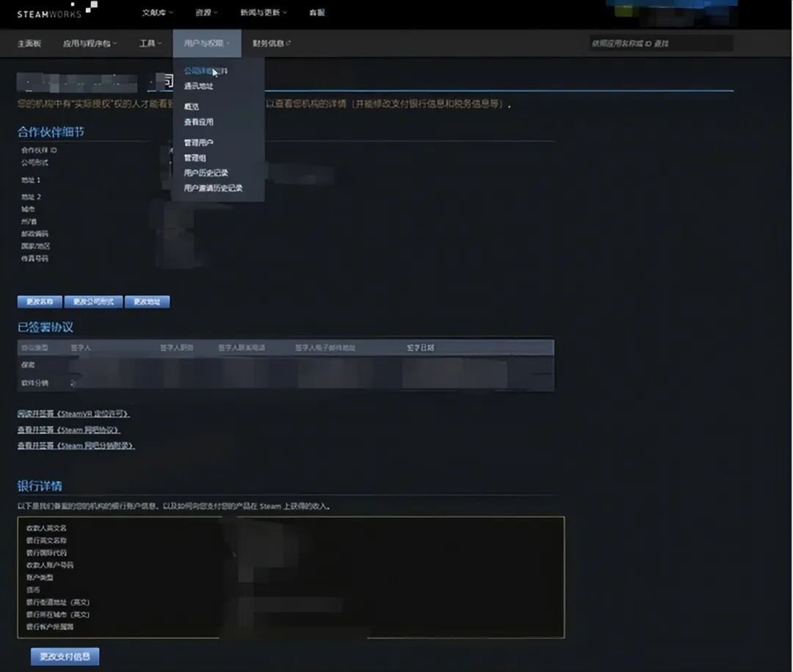The height and width of the screenshot is (672, 793).
Task: Click the 签字人职称 column header
Action: [176, 347]
